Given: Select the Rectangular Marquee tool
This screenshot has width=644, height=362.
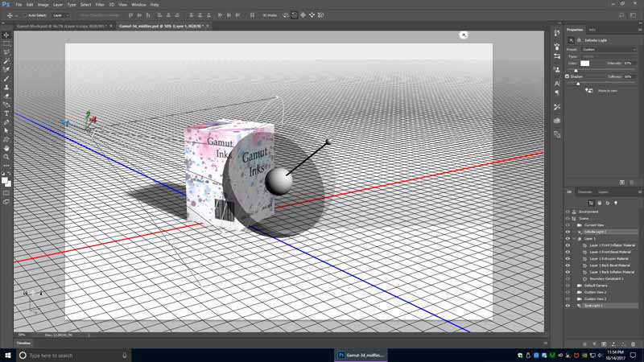Looking at the screenshot, I should (x=6, y=43).
